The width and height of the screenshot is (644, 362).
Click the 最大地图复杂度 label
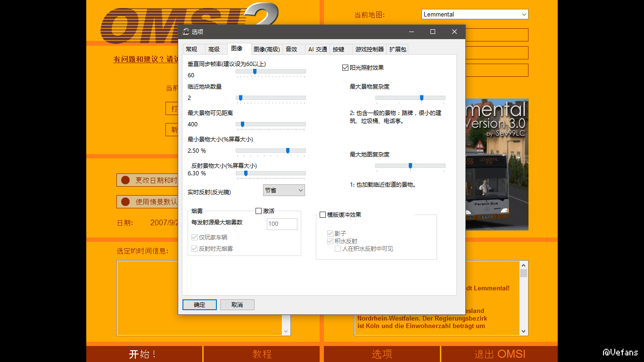[x=370, y=155]
